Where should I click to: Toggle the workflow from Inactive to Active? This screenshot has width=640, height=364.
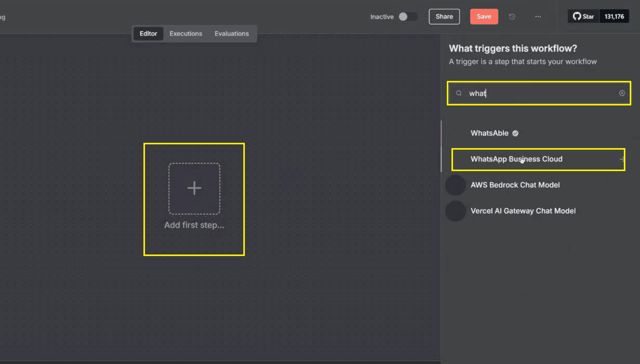click(x=408, y=16)
